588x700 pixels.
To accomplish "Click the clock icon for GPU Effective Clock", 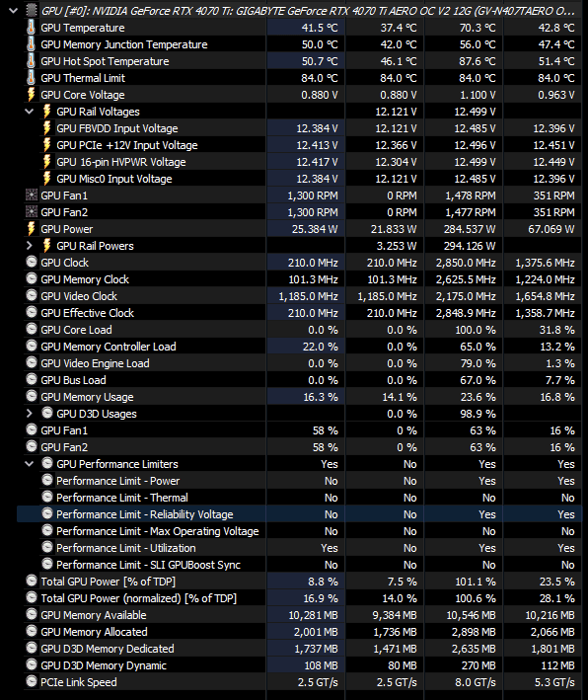I will tap(32, 313).
